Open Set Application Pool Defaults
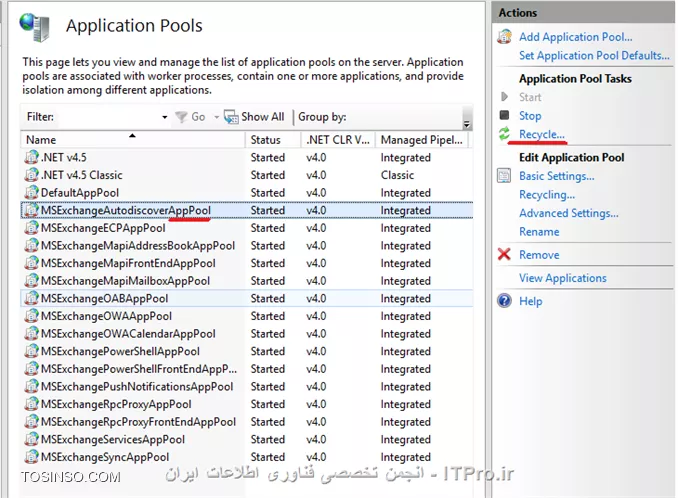Viewport: 678px width, 498px height. (x=594, y=56)
